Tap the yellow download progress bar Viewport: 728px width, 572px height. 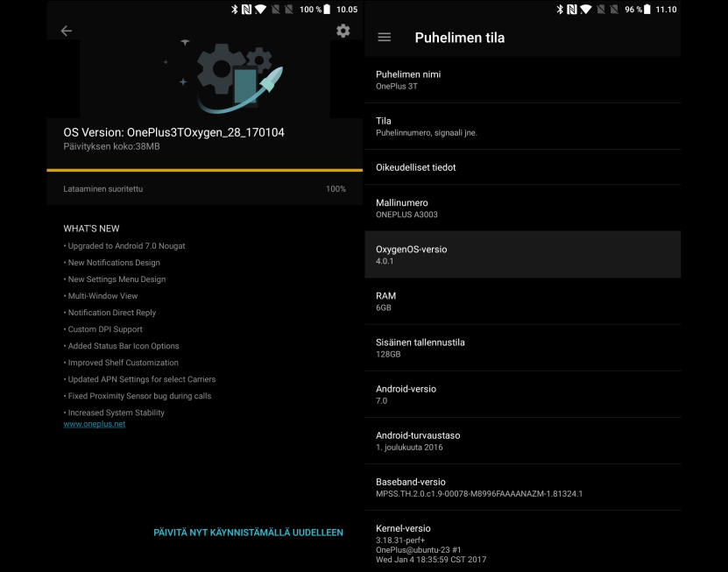205,171
